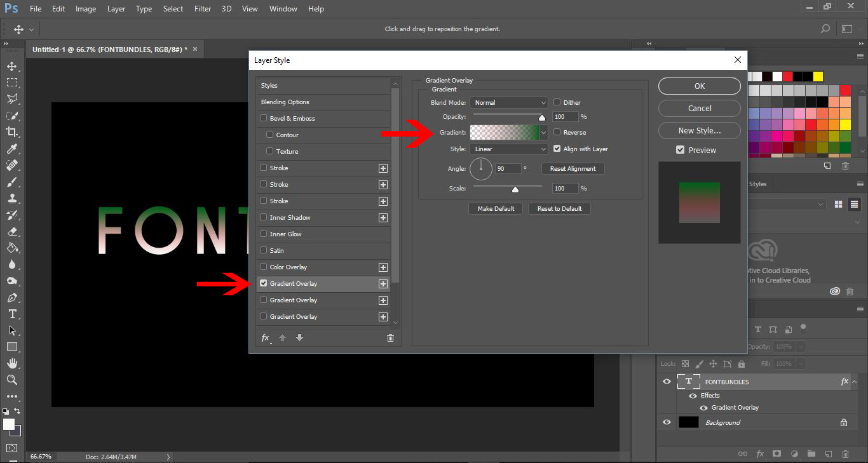Select the Hand tool
Image resolution: width=868 pixels, height=463 pixels.
(x=12, y=363)
